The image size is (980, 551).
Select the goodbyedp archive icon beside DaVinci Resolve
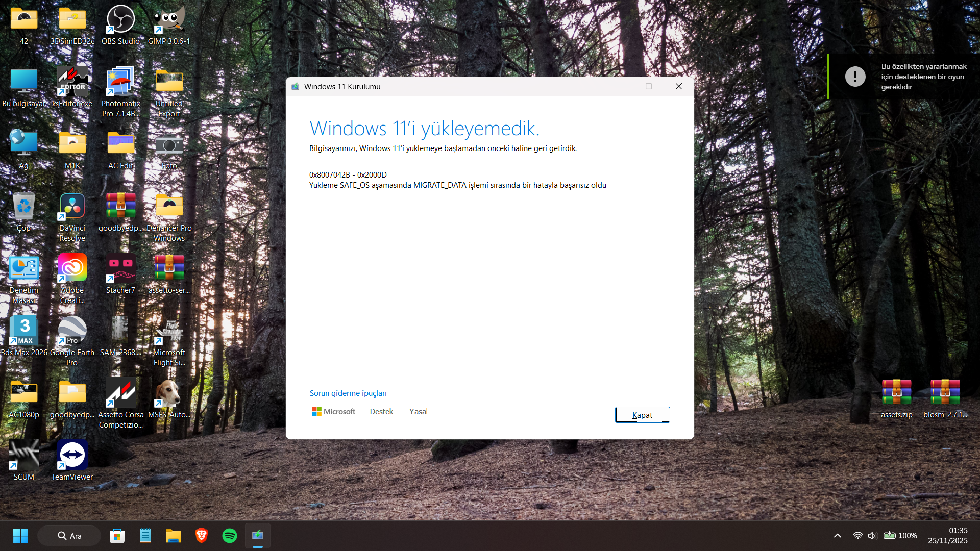(x=120, y=206)
